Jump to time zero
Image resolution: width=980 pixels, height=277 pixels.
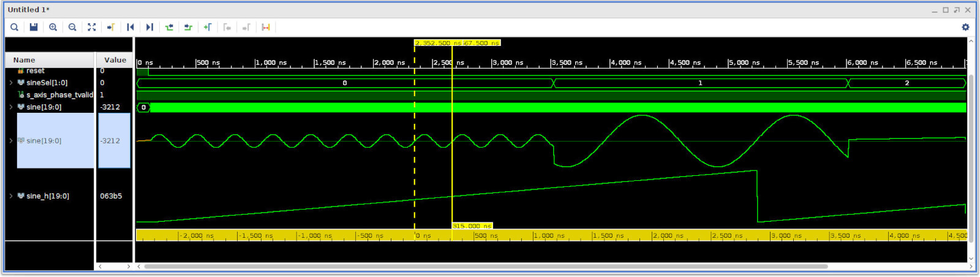pos(130,27)
